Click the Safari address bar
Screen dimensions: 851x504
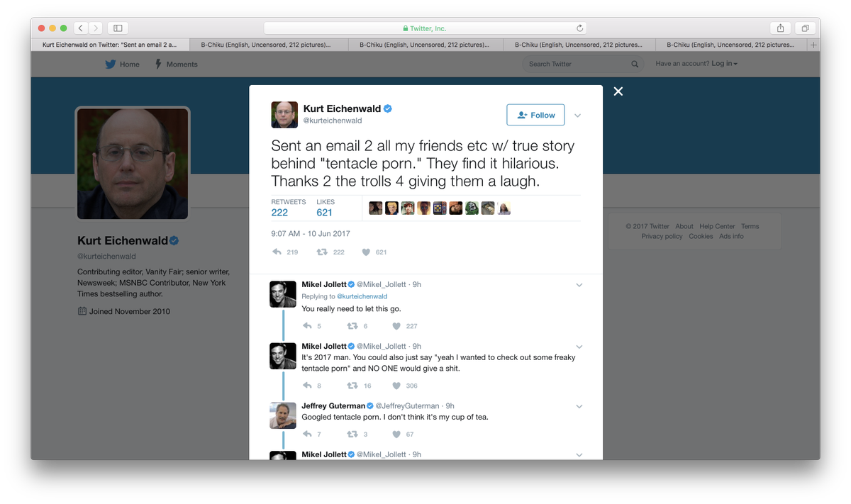(x=425, y=28)
